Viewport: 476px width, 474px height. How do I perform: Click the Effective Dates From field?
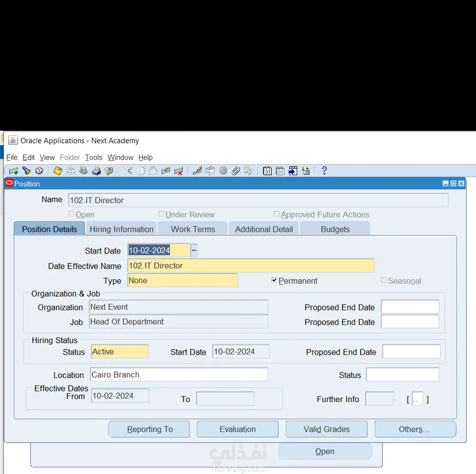coord(120,396)
